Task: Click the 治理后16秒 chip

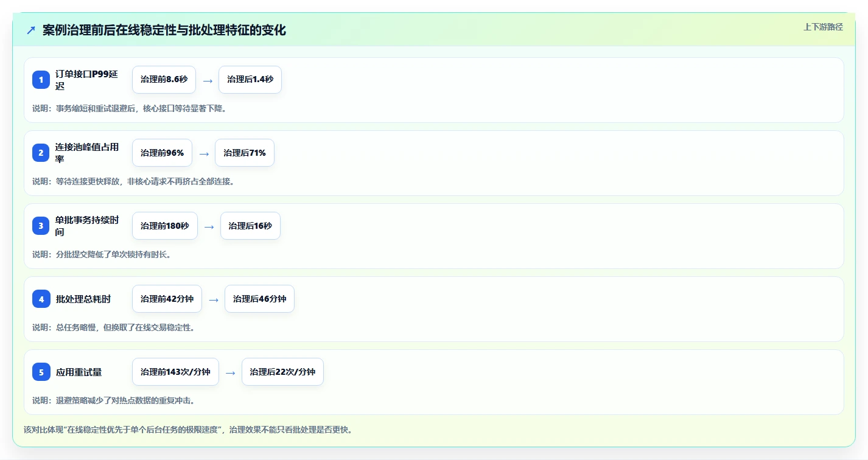Action: 250,226
